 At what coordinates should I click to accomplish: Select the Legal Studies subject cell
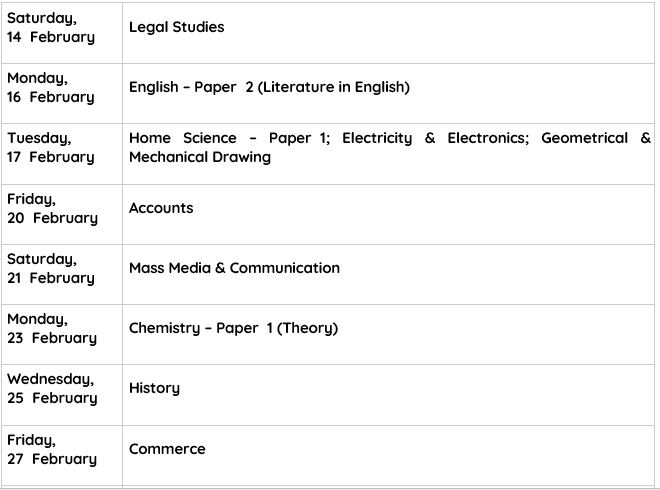pos(176,27)
